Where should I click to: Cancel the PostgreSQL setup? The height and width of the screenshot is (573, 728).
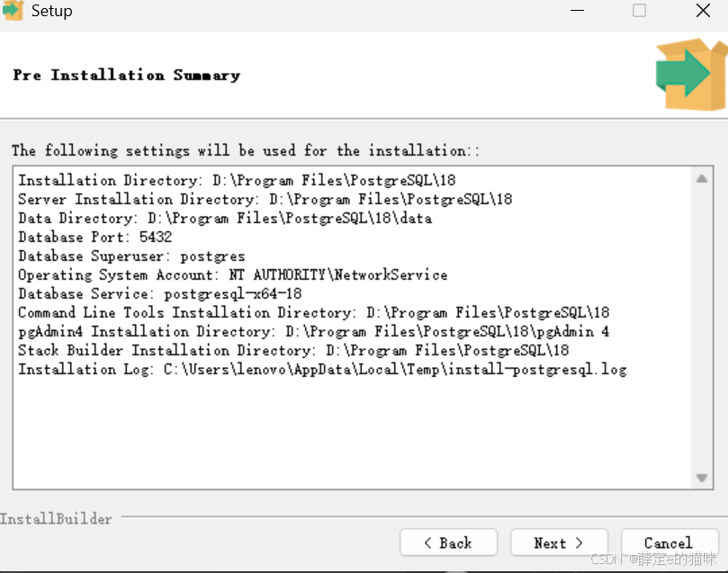[670, 542]
